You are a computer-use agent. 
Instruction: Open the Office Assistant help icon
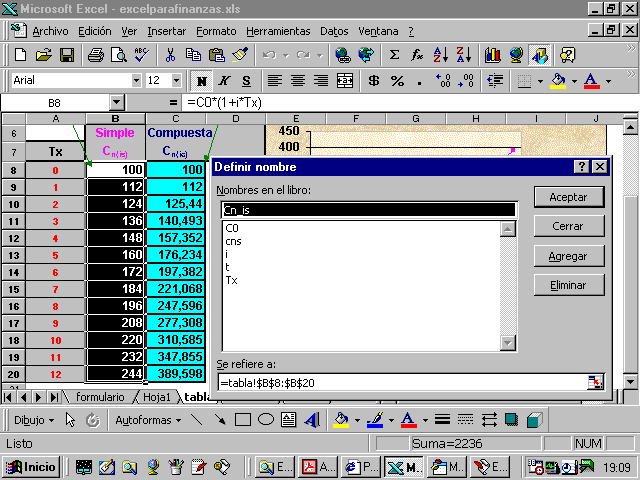pyautogui.click(x=568, y=55)
